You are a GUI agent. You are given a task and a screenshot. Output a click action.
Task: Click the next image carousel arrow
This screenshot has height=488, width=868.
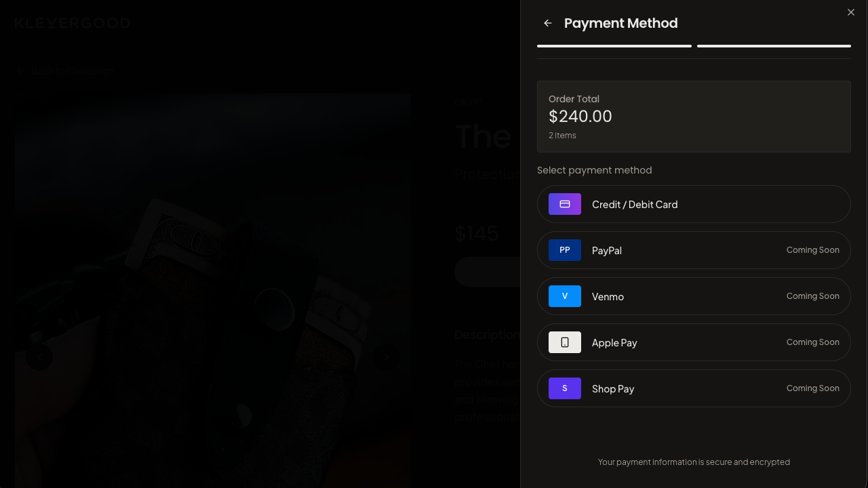(x=387, y=357)
